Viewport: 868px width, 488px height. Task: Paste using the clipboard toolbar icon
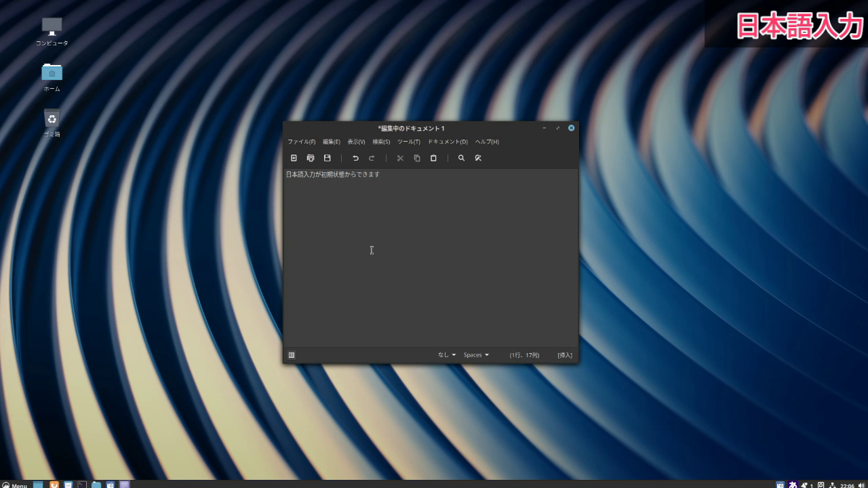click(433, 158)
